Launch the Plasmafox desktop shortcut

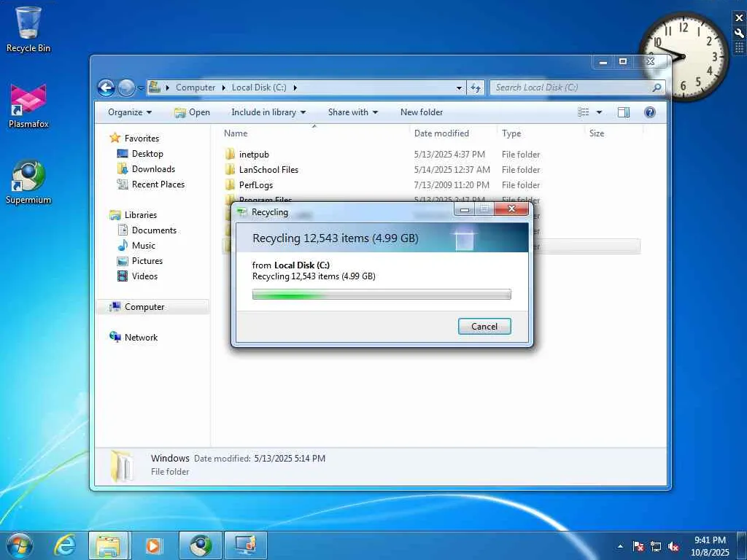[x=28, y=106]
